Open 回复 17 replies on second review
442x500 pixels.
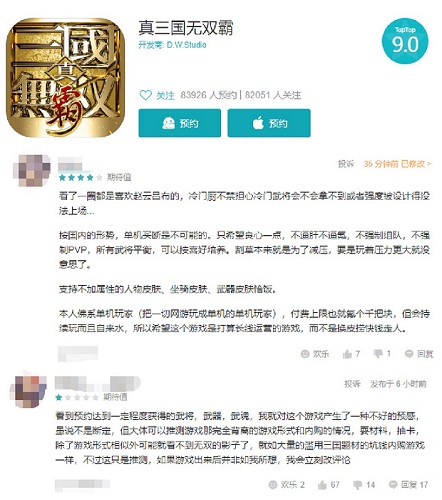click(408, 485)
